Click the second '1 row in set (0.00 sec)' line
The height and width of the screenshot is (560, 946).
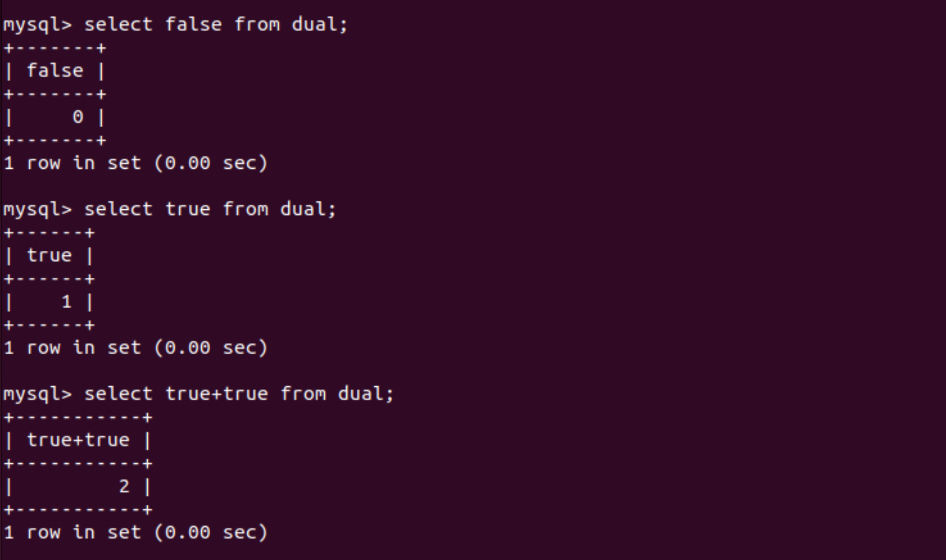tap(135, 348)
